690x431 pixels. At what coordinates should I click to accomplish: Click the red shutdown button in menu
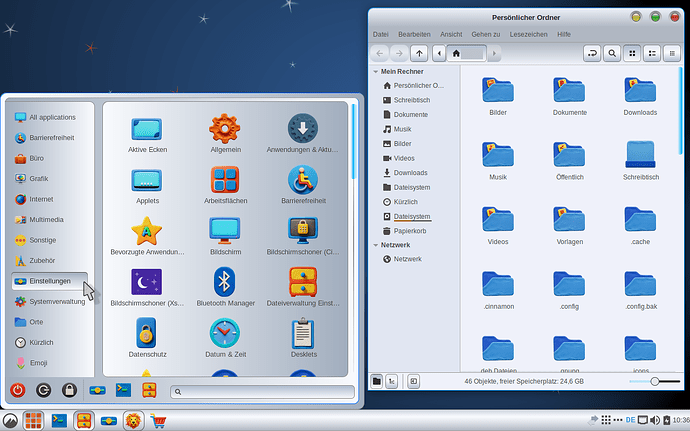[x=17, y=391]
